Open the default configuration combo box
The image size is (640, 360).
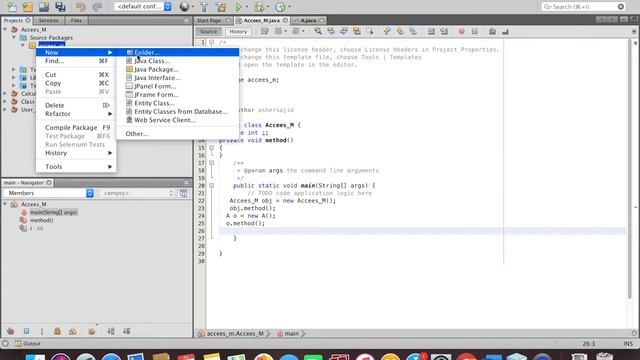pyautogui.click(x=143, y=7)
